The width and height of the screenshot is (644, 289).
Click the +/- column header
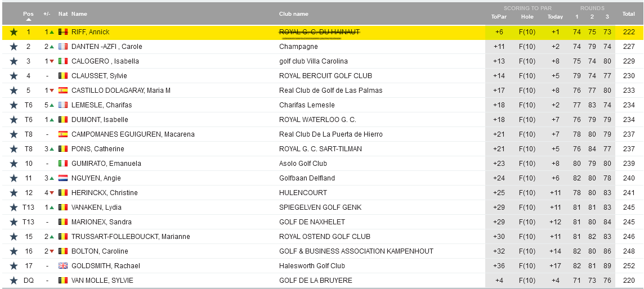coord(47,14)
